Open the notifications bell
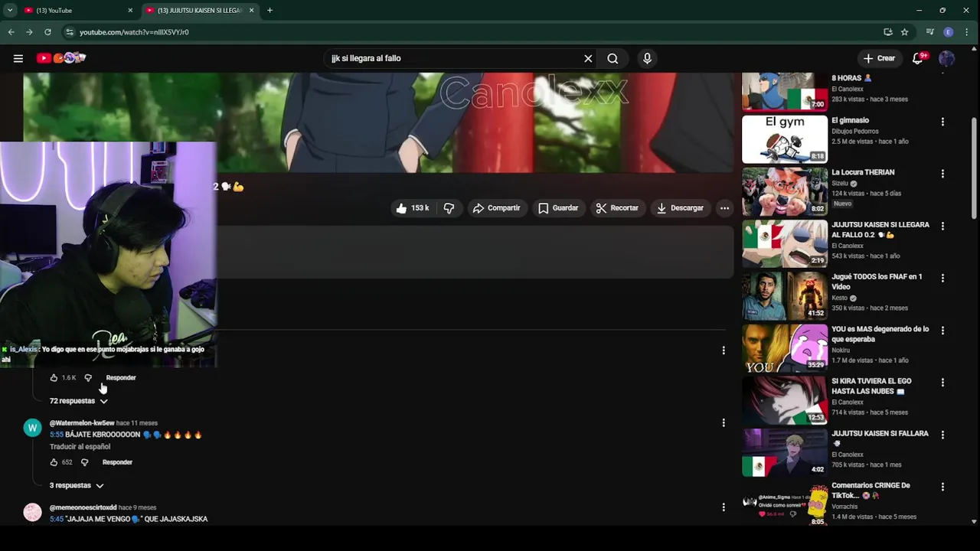This screenshot has height=551, width=980. pyautogui.click(x=917, y=58)
